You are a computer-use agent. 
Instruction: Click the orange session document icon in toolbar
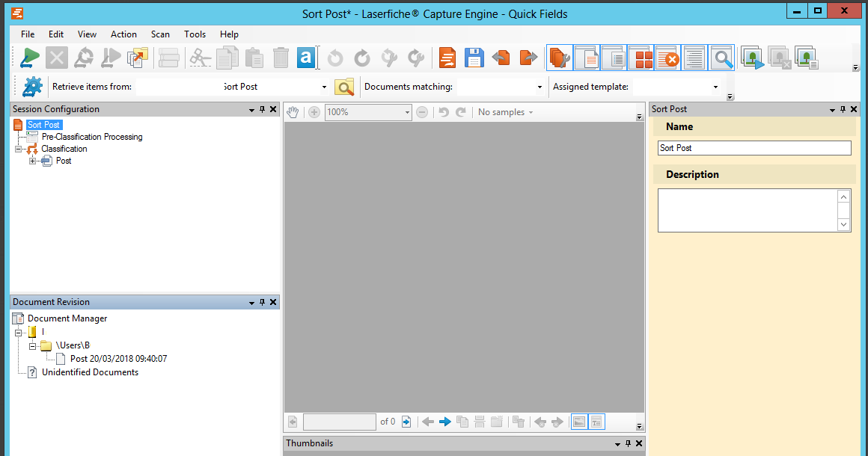pyautogui.click(x=447, y=58)
